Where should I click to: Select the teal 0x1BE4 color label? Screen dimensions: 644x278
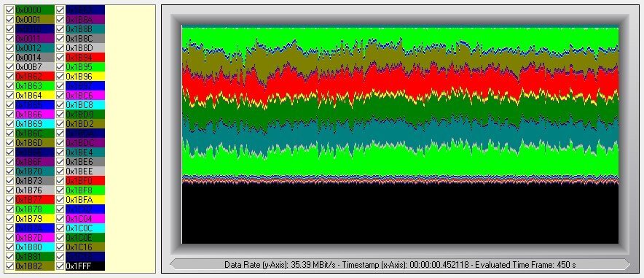(x=85, y=152)
